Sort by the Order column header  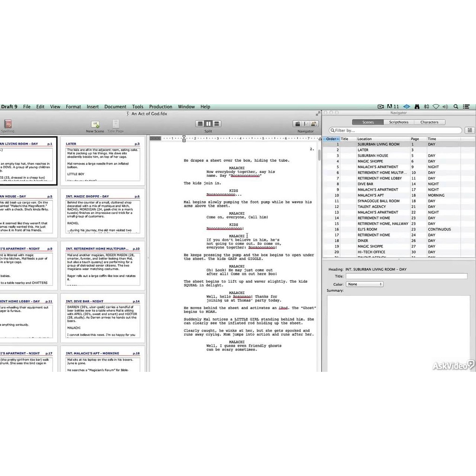[x=331, y=139]
